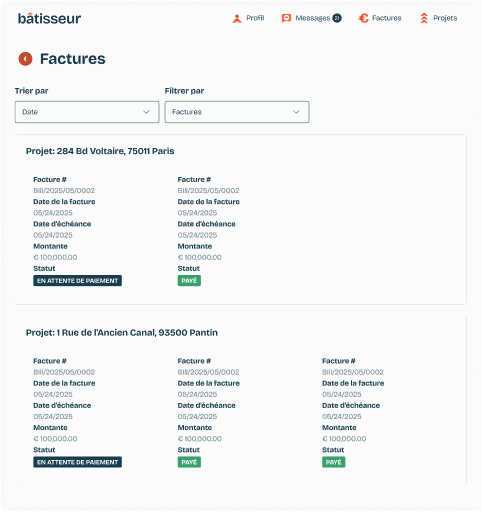482x512 pixels.
Task: Click the Factures page heading
Action: (x=73, y=59)
